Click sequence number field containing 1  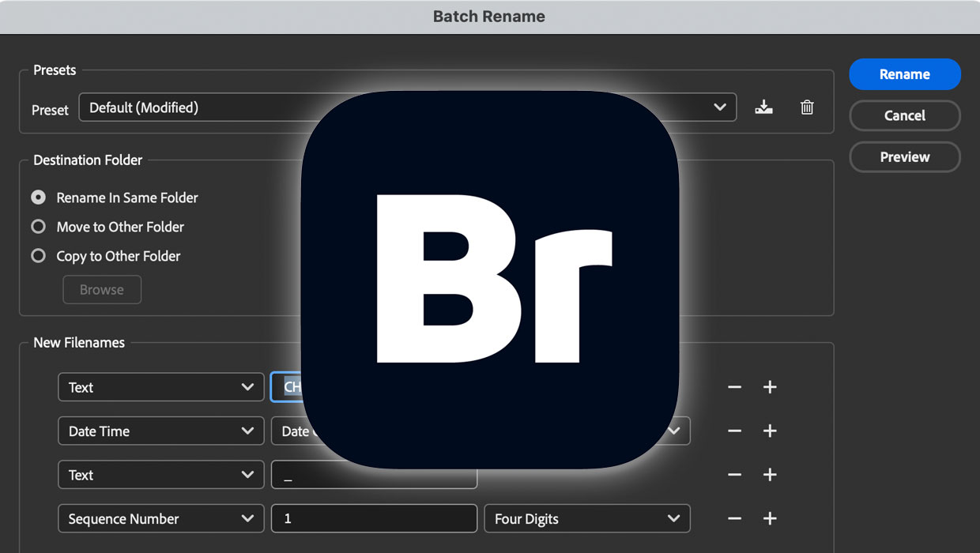click(374, 519)
